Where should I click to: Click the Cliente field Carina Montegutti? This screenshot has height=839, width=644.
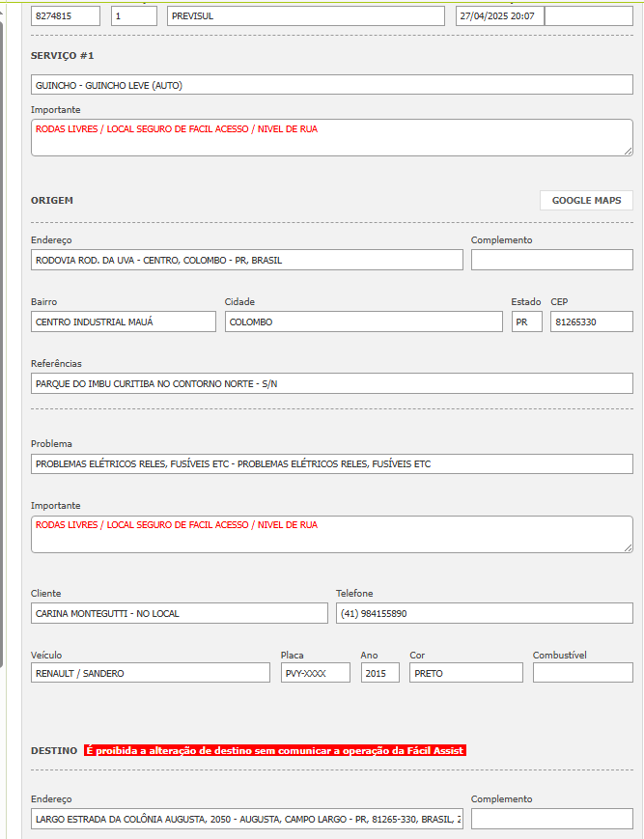click(x=179, y=613)
